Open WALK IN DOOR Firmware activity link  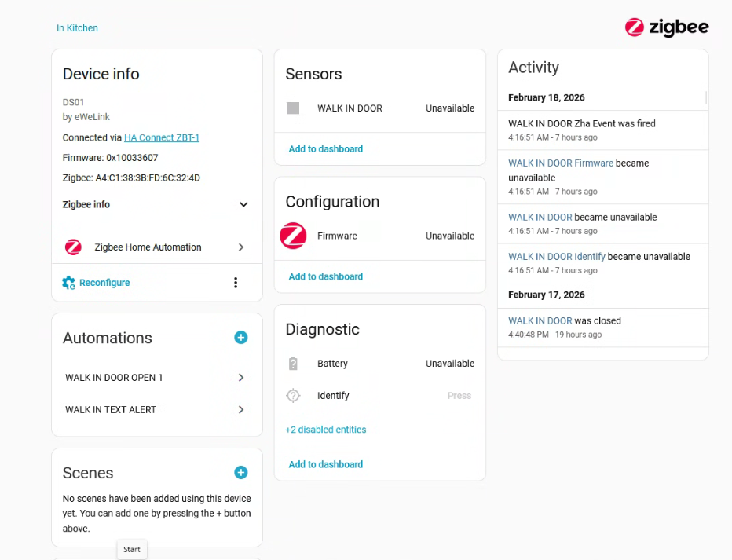pos(561,163)
